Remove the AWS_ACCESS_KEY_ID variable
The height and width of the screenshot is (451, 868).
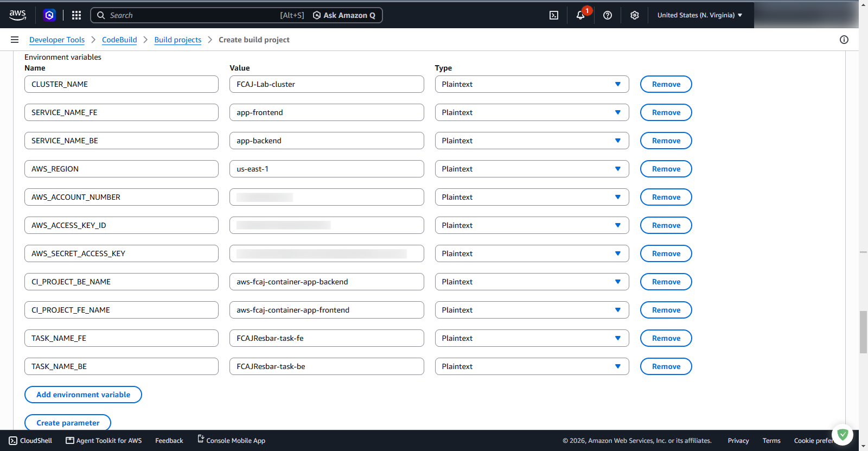click(666, 225)
